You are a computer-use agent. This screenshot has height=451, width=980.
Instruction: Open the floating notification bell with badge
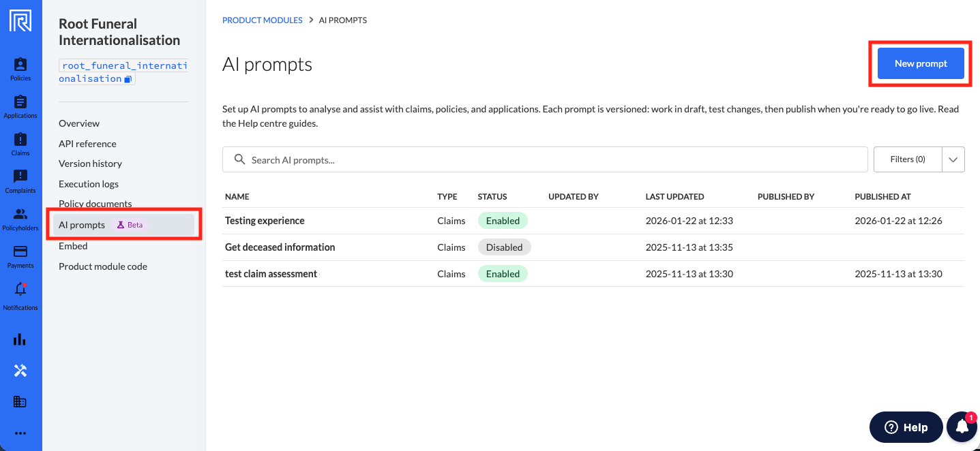pyautogui.click(x=962, y=427)
